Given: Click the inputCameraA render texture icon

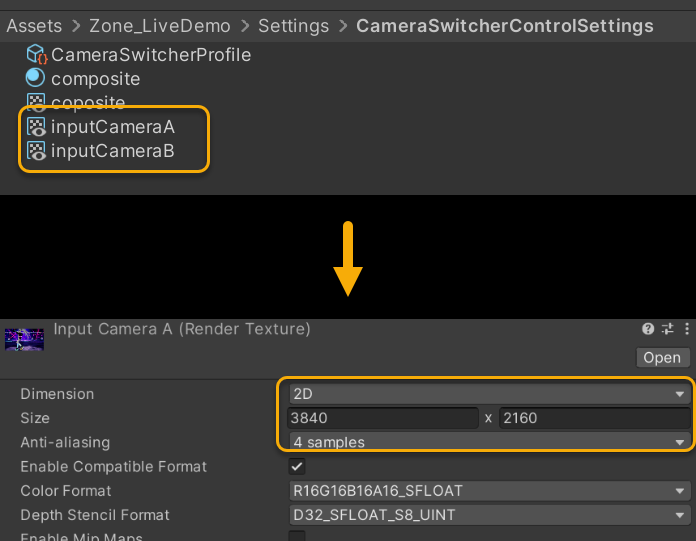Looking at the screenshot, I should coord(36,127).
